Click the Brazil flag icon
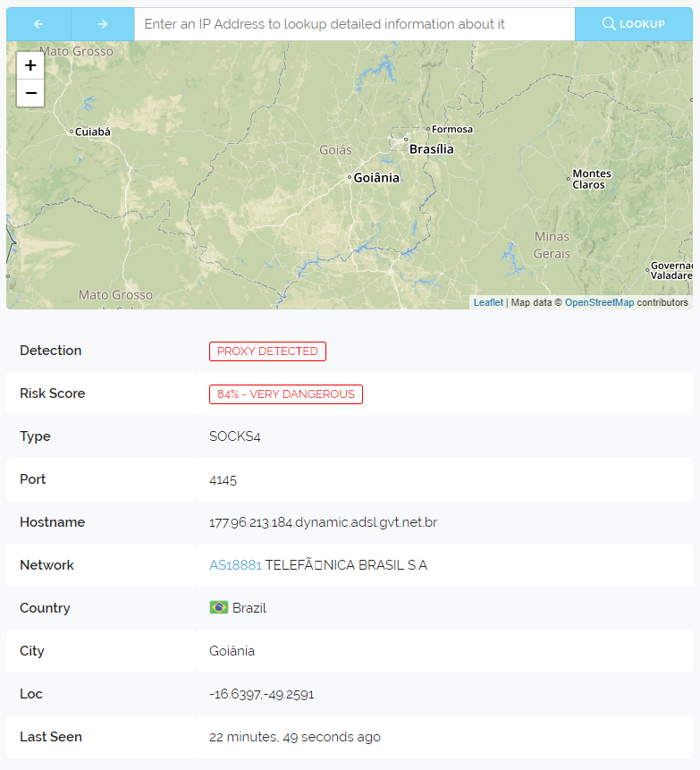This screenshot has height=770, width=700. [x=218, y=608]
